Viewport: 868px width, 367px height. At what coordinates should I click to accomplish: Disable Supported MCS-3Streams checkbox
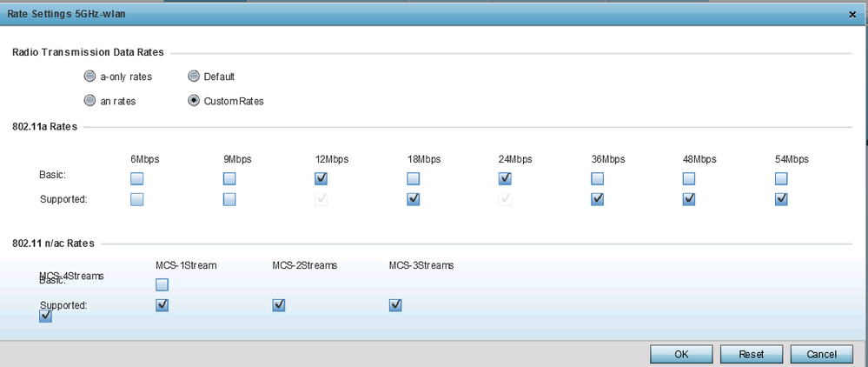click(x=395, y=305)
